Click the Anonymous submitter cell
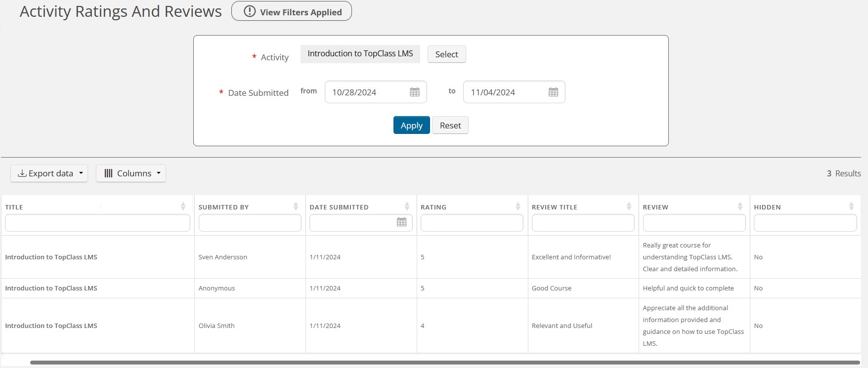 tap(217, 288)
